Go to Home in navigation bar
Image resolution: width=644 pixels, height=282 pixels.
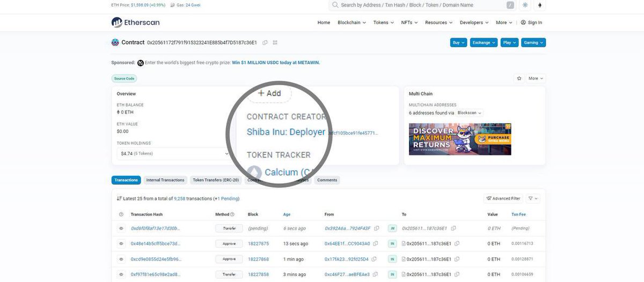[324, 23]
